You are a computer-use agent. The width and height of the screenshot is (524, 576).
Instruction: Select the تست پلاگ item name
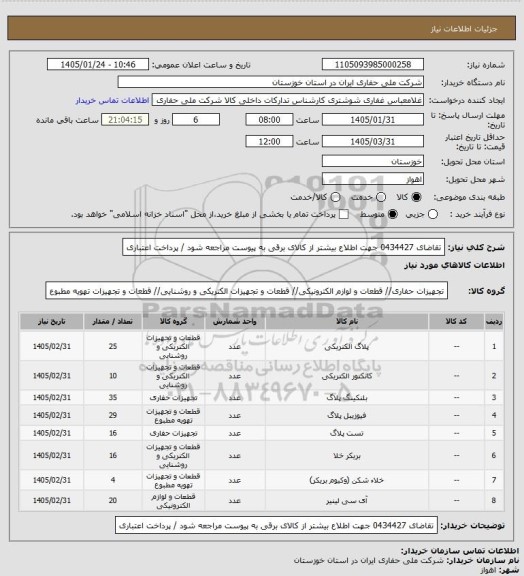pos(347,433)
